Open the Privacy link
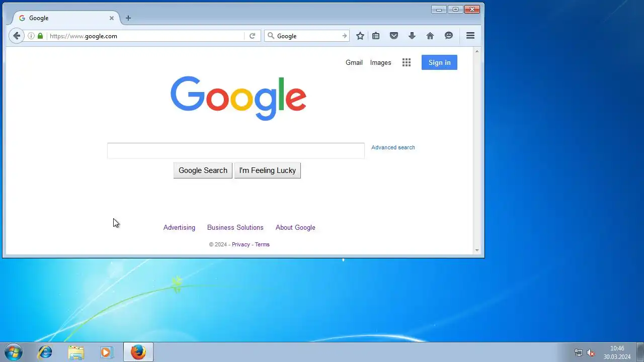 (x=241, y=244)
